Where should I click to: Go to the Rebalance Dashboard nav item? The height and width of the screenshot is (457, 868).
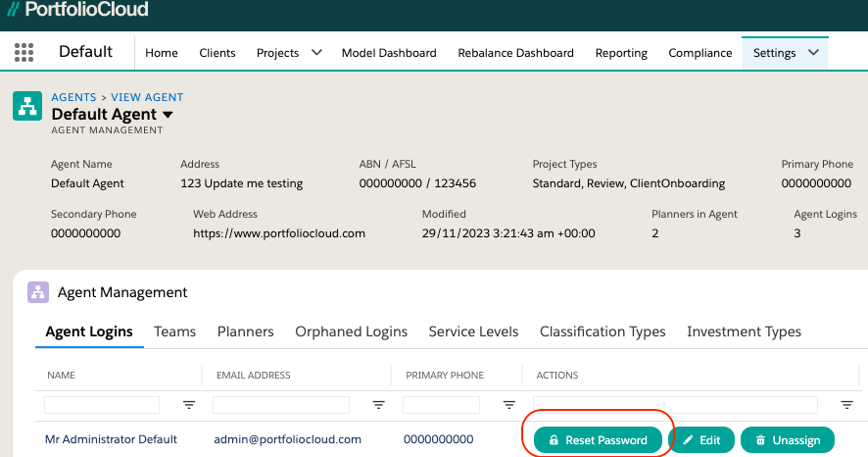(515, 53)
